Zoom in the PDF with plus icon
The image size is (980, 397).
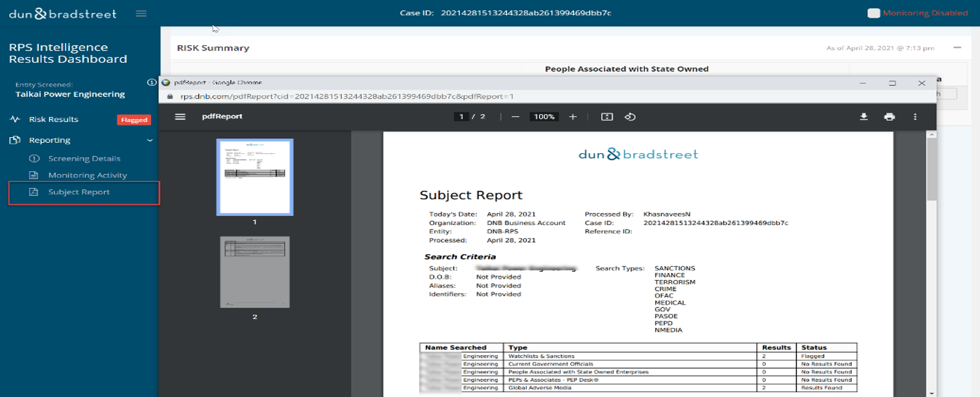pos(572,116)
